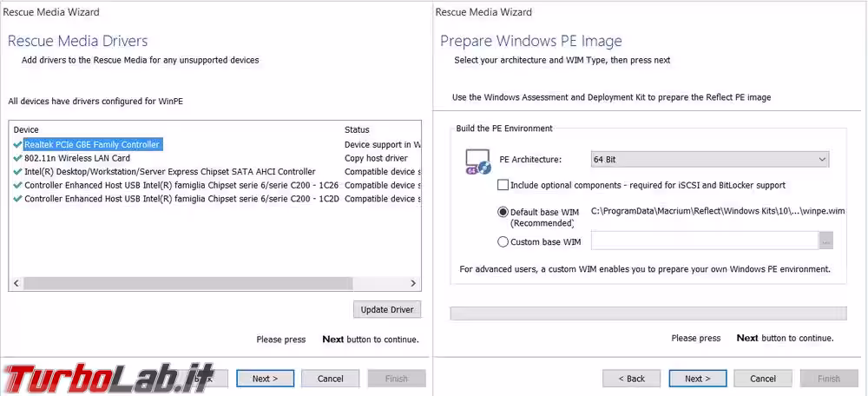Select Default base WIM radio option

503,211
